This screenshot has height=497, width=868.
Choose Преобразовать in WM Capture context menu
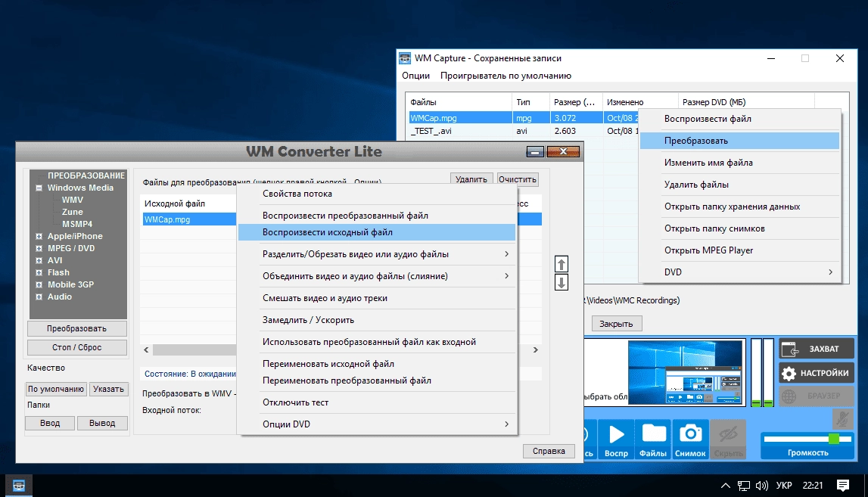click(739, 141)
